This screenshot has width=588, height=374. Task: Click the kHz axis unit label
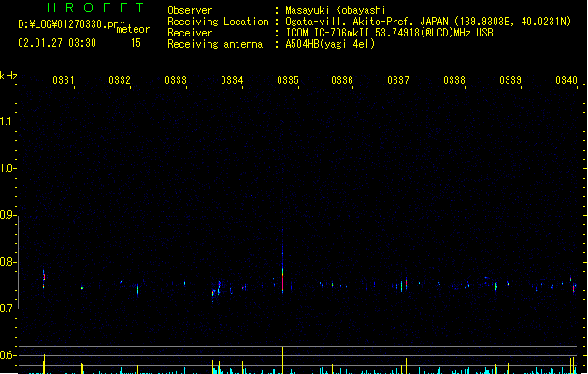coord(8,76)
